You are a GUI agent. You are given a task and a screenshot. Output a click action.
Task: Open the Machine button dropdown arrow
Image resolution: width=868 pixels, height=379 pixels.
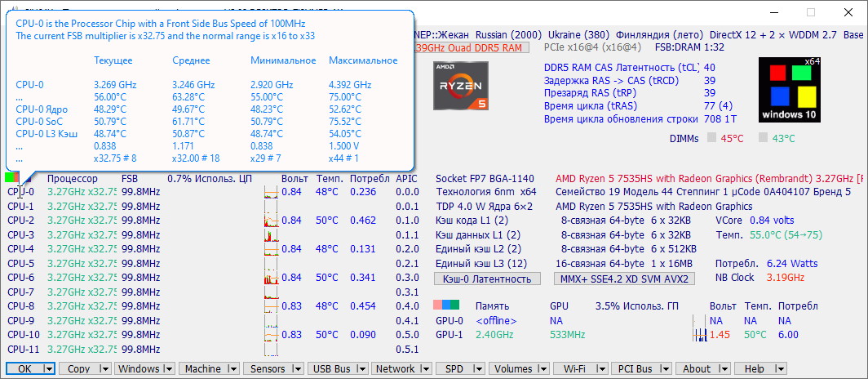click(x=233, y=368)
